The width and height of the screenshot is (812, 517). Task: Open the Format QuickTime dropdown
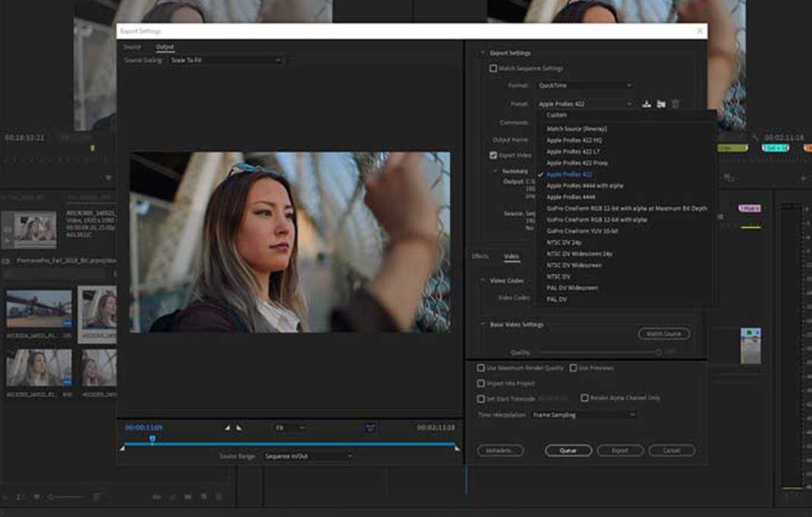tap(584, 86)
